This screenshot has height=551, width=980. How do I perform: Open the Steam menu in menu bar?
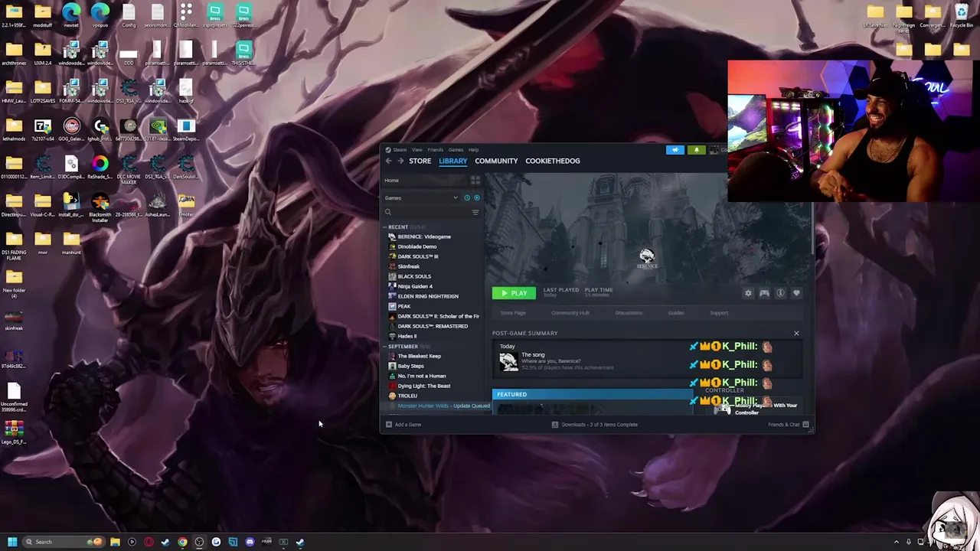pos(400,150)
